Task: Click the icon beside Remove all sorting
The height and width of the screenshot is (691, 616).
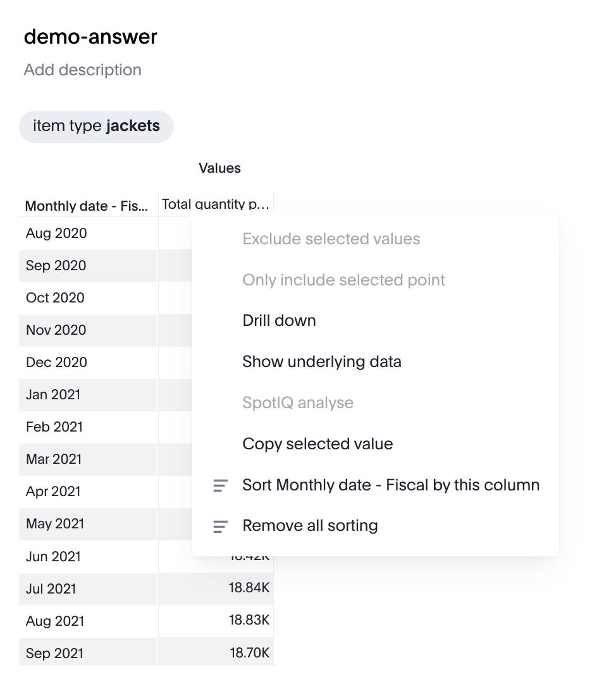Action: click(x=220, y=526)
